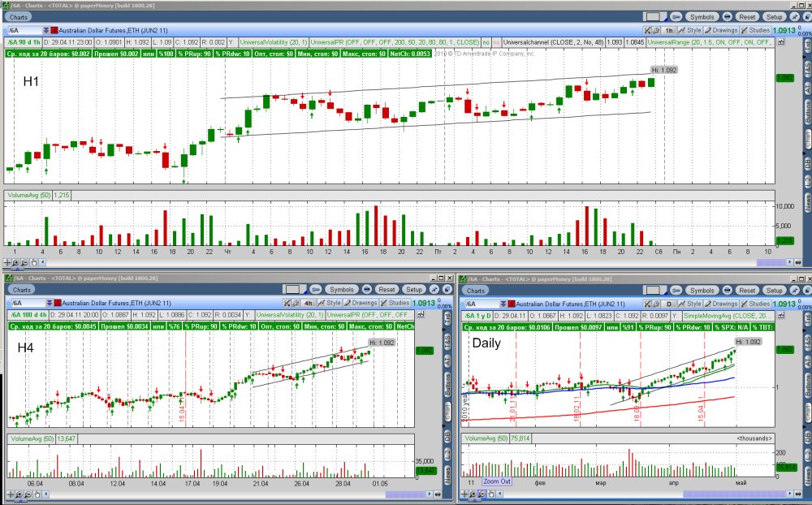Open Setup in the H1 chart window
Image resolution: width=812 pixels, height=505 pixels.
[775, 17]
